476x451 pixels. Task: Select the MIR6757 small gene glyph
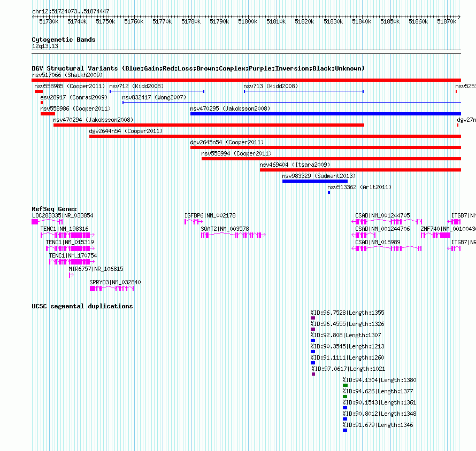click(71, 275)
